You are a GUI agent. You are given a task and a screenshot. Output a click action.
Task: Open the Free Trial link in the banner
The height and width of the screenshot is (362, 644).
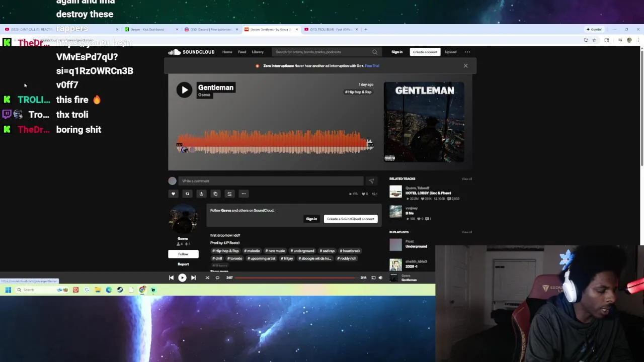(x=372, y=66)
